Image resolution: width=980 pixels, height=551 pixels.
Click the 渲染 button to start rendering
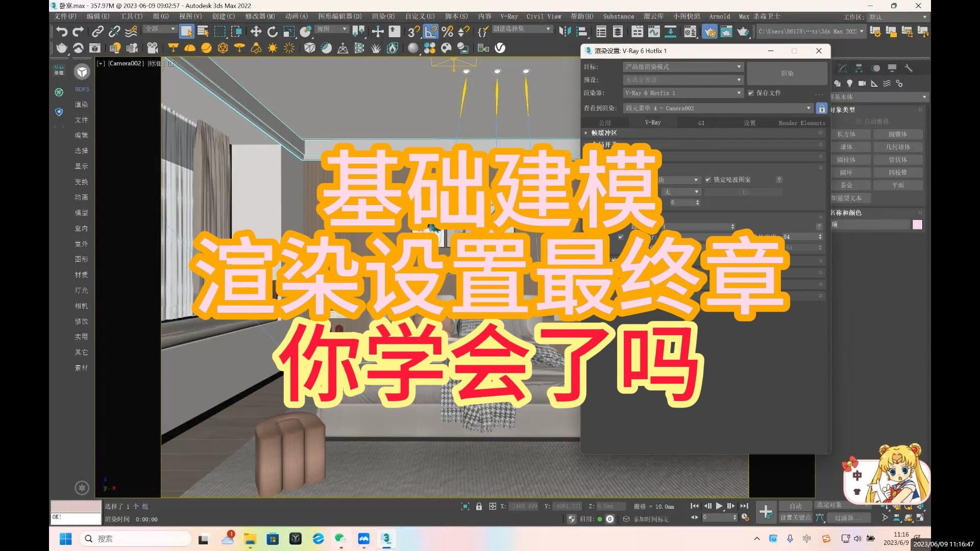(x=787, y=73)
